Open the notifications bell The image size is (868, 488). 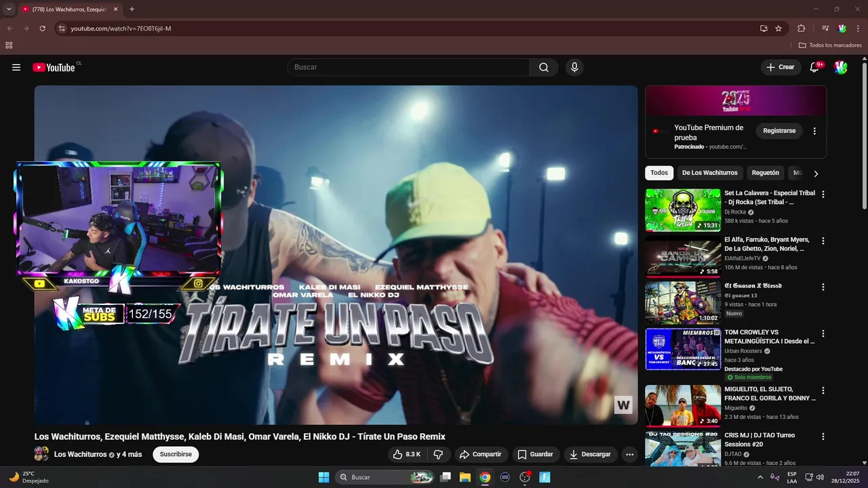click(815, 67)
